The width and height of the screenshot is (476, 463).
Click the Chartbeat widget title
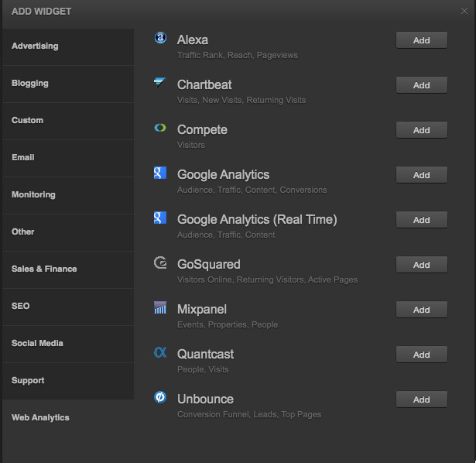click(x=204, y=84)
